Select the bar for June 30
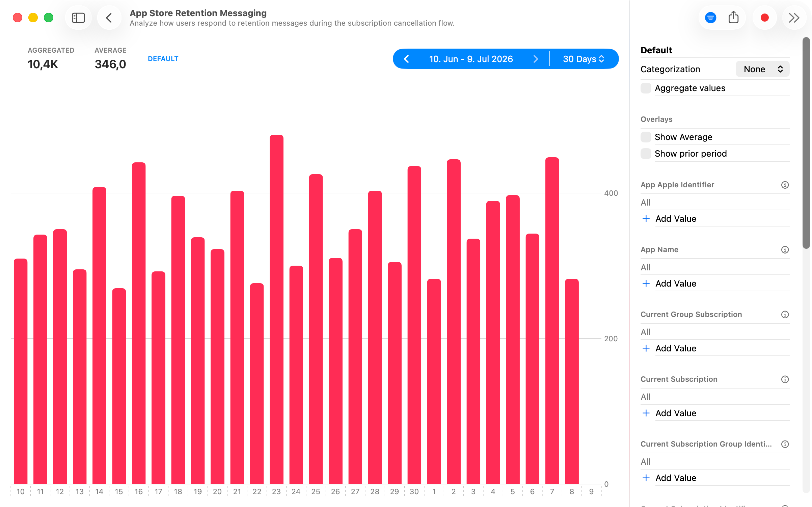Image resolution: width=812 pixels, height=507 pixels. click(x=414, y=325)
